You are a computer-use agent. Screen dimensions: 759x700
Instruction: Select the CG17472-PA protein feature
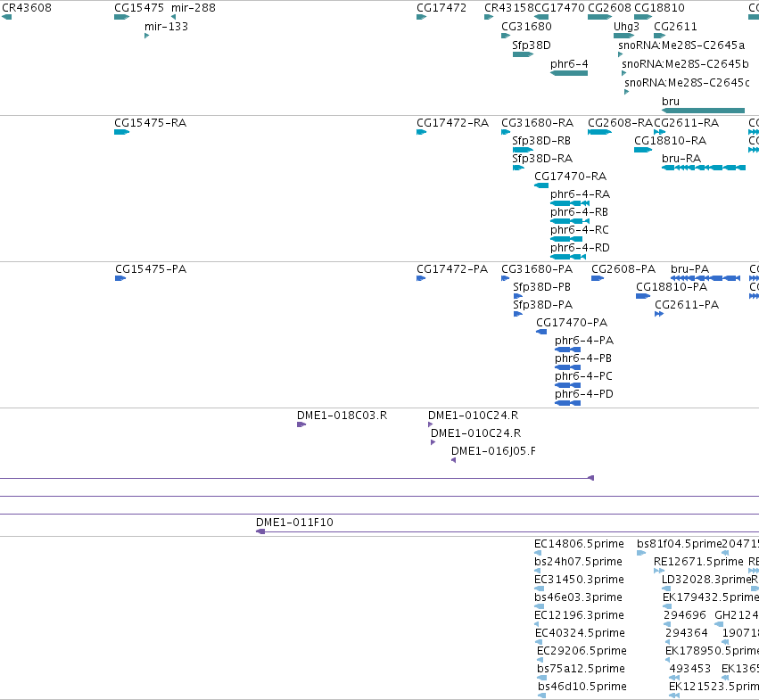(421, 278)
